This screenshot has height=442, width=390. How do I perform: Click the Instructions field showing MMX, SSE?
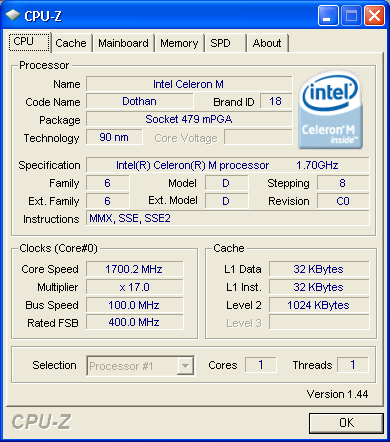(x=228, y=218)
